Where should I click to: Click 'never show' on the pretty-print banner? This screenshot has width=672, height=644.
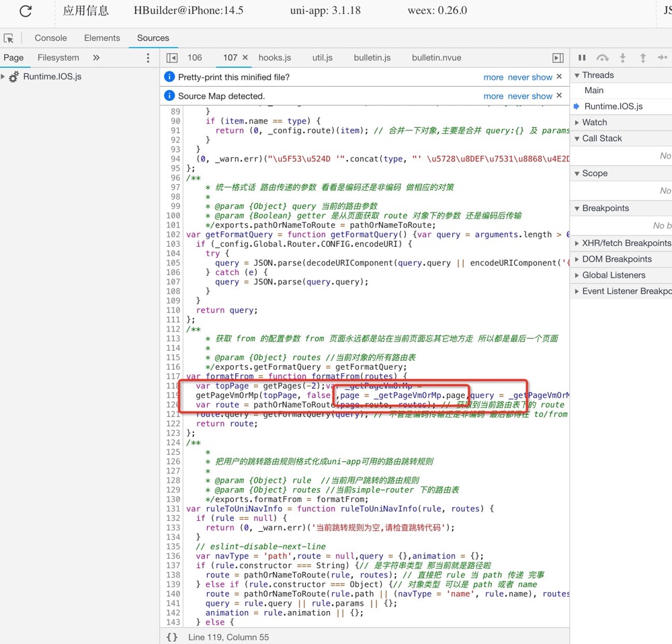point(530,77)
